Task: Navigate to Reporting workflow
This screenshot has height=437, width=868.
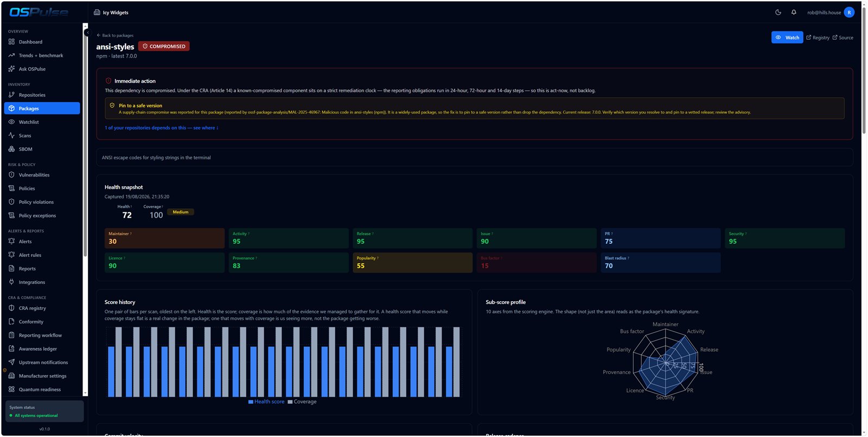Action: click(42, 335)
